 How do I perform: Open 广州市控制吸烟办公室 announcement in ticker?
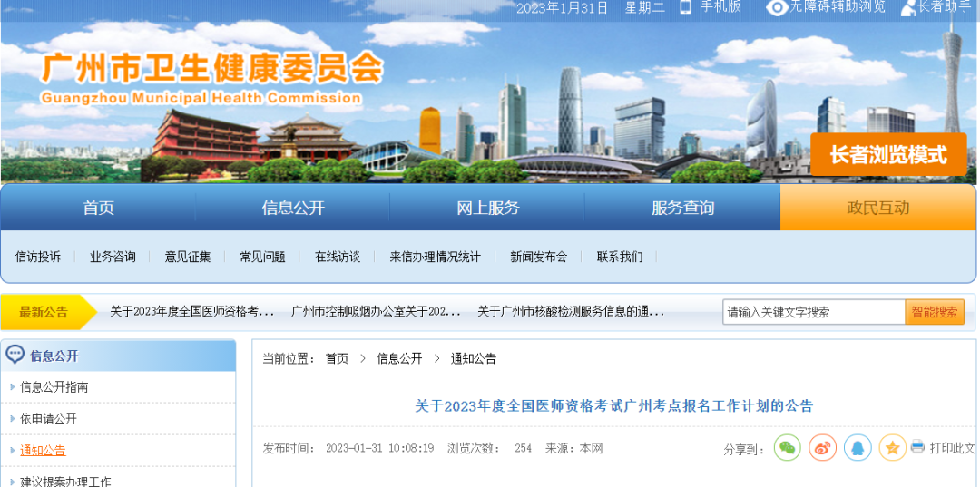pyautogui.click(x=376, y=312)
